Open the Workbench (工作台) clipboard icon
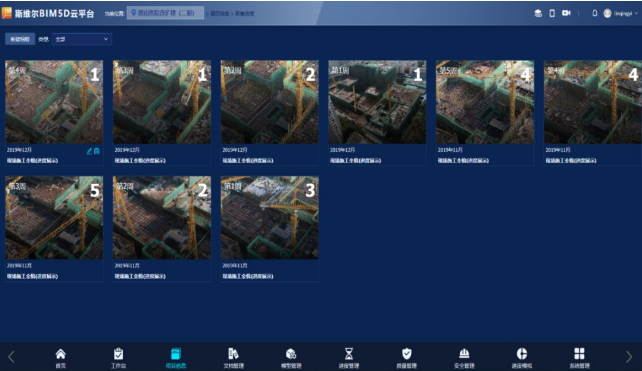The height and width of the screenshot is (371, 642). click(x=118, y=354)
